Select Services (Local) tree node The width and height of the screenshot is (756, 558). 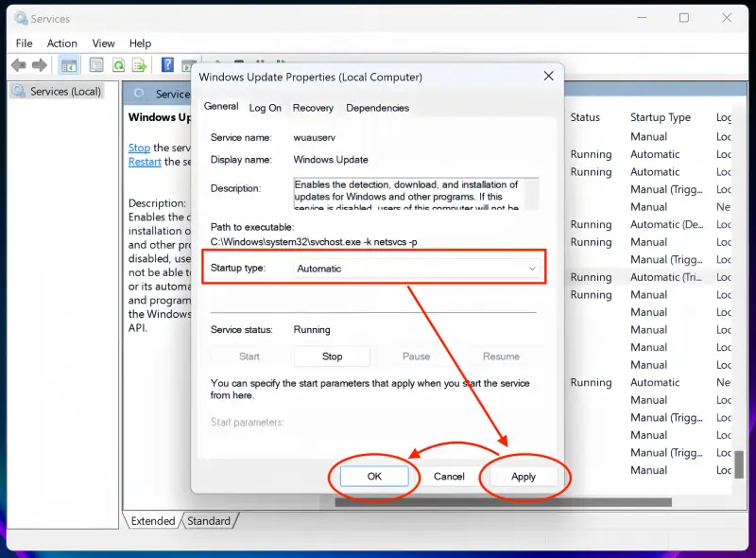(57, 91)
